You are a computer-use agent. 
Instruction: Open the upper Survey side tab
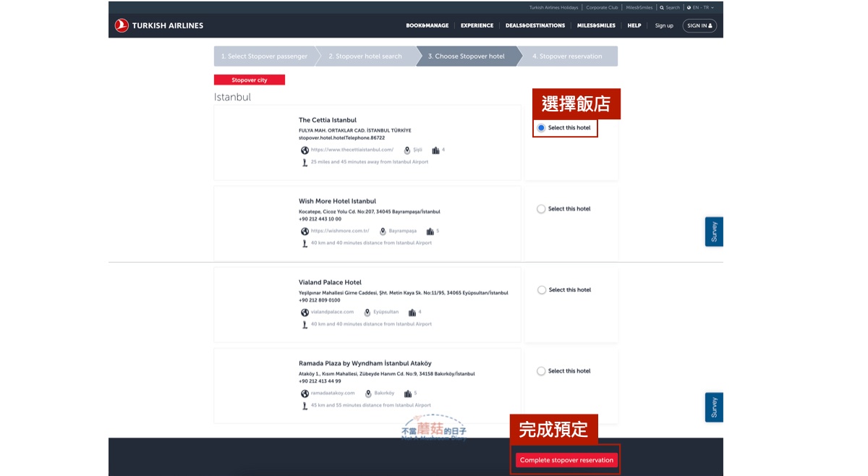pyautogui.click(x=714, y=231)
